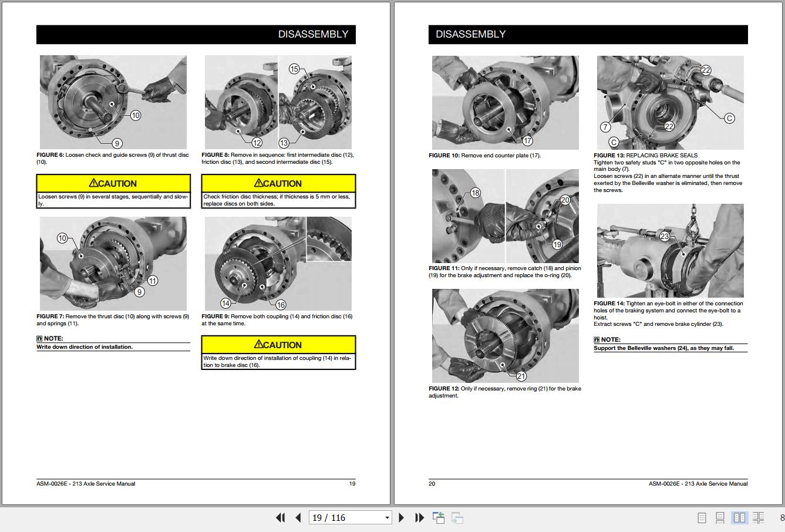This screenshot has height=532, width=785.
Task: Jump to the last page
Action: 419,517
